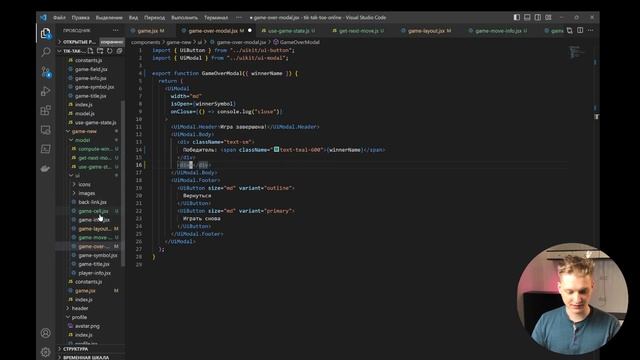
Task: Open the menu bar overflow ellipsis
Action: (x=239, y=18)
